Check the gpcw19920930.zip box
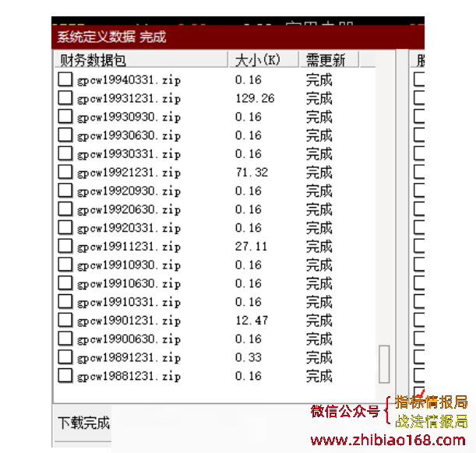The image size is (476, 453). [65, 191]
